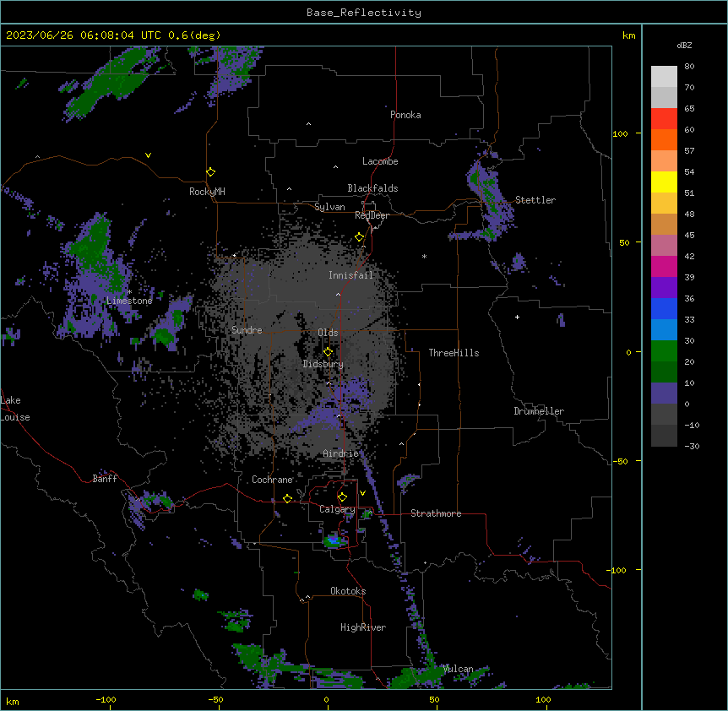Screen dimensions: 728x711
Task: Click the asterisk marker east of RedDeer
Action: click(x=424, y=256)
